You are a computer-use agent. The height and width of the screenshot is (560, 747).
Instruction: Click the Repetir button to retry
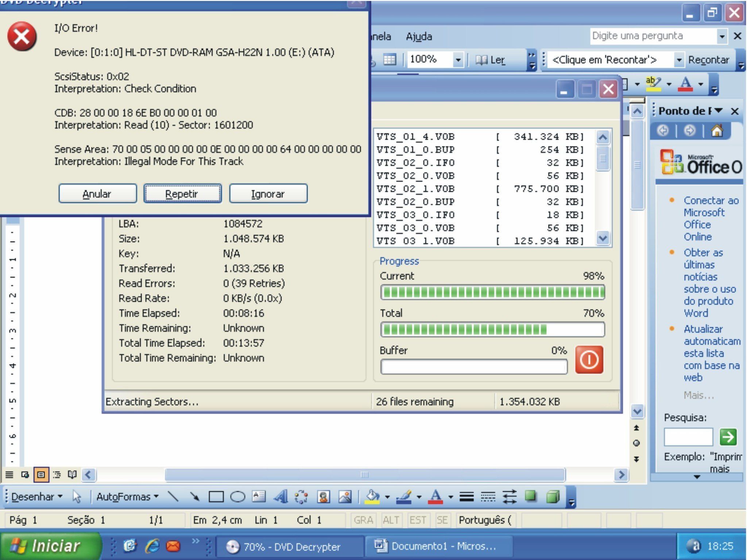point(182,194)
